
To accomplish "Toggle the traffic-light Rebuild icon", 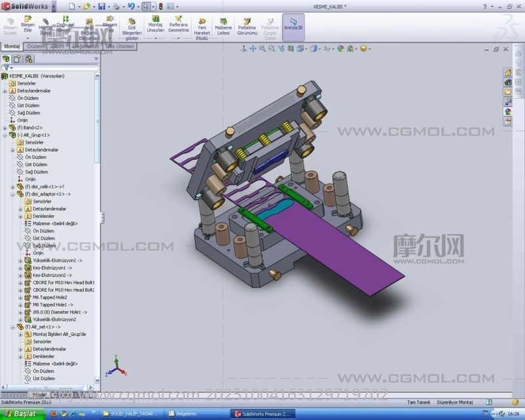I will click(x=161, y=6).
